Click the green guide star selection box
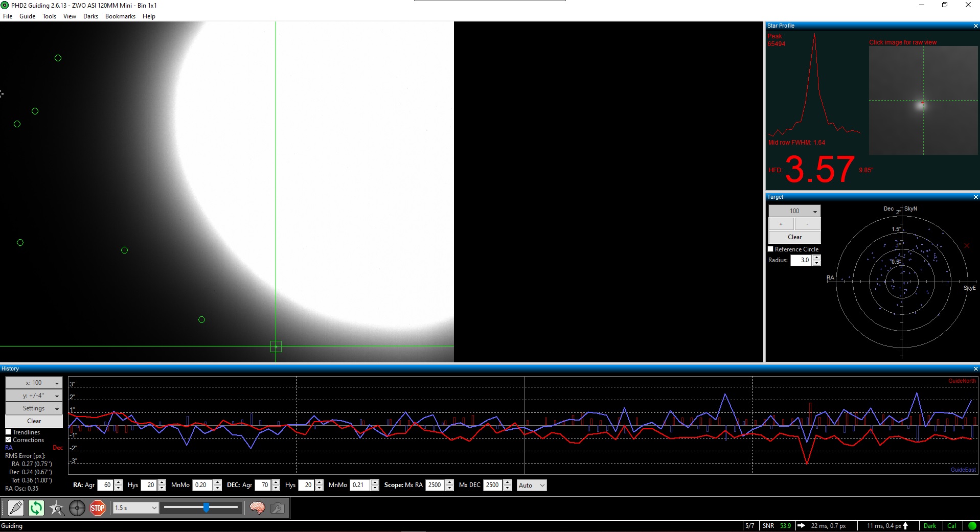The height and width of the screenshot is (532, 980). coord(276,346)
